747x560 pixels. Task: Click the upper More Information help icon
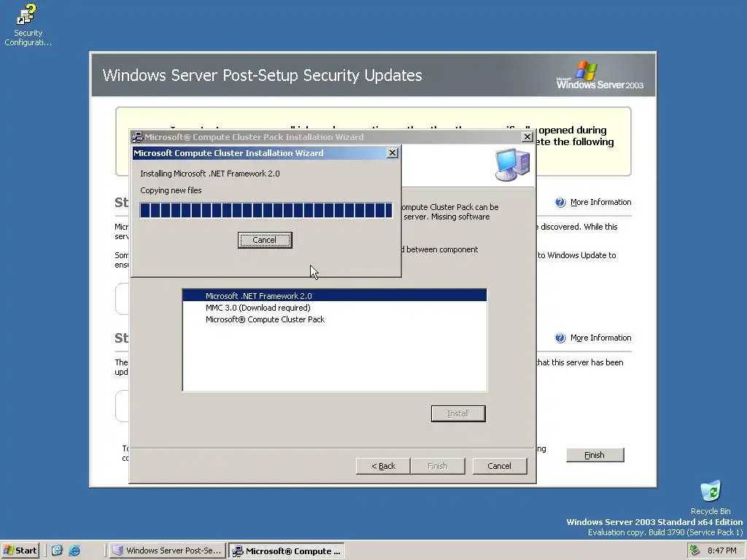[x=560, y=203]
